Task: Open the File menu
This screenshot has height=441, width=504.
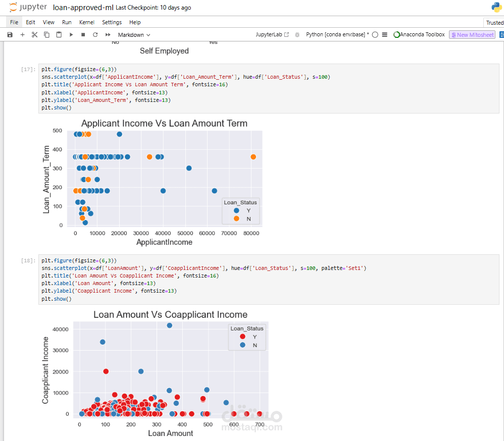Action: coord(14,22)
